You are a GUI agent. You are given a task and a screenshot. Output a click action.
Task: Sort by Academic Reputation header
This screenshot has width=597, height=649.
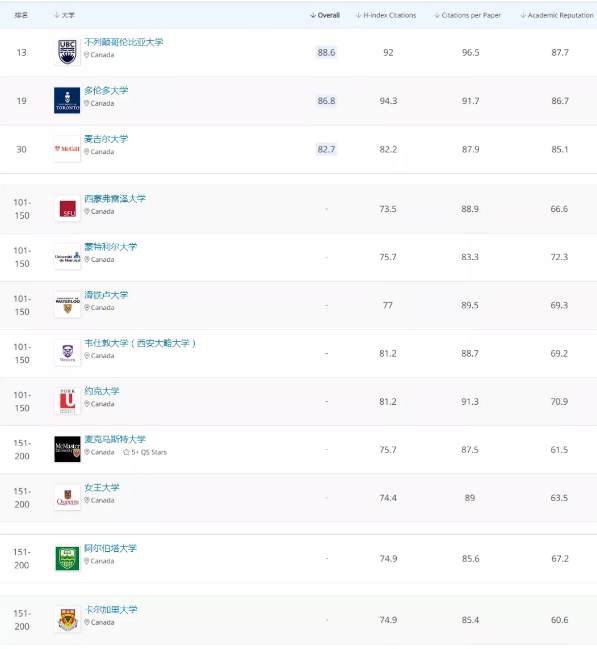click(x=557, y=15)
